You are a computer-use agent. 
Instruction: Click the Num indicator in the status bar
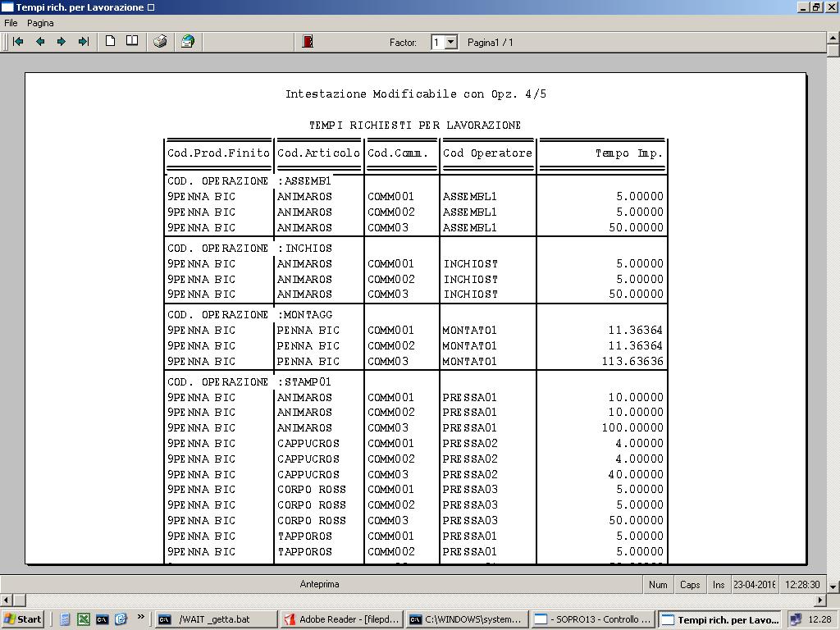(x=658, y=584)
